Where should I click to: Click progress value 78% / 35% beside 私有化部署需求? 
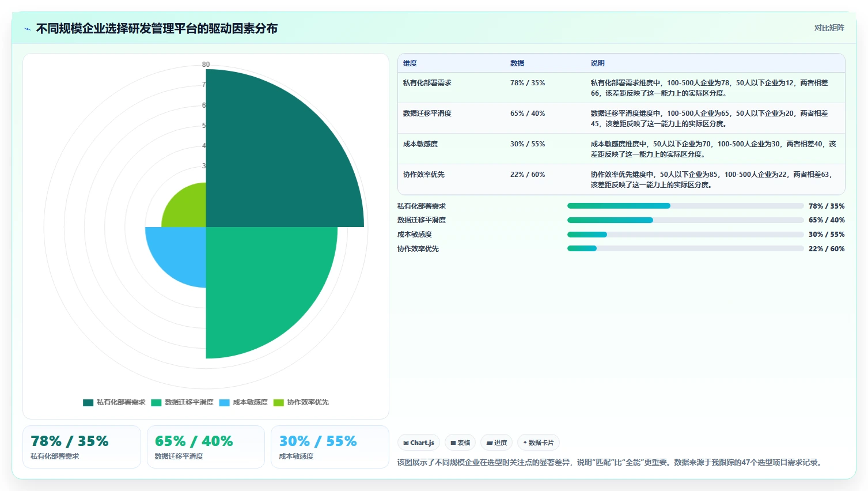point(827,206)
